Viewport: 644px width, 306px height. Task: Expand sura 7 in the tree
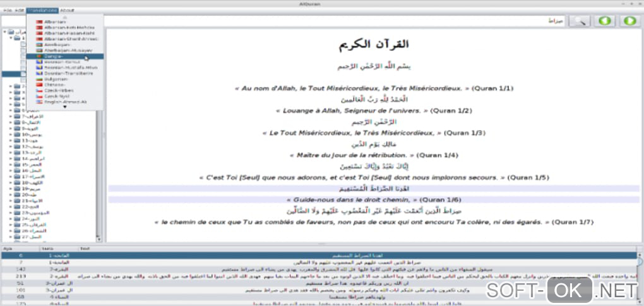coord(11,117)
